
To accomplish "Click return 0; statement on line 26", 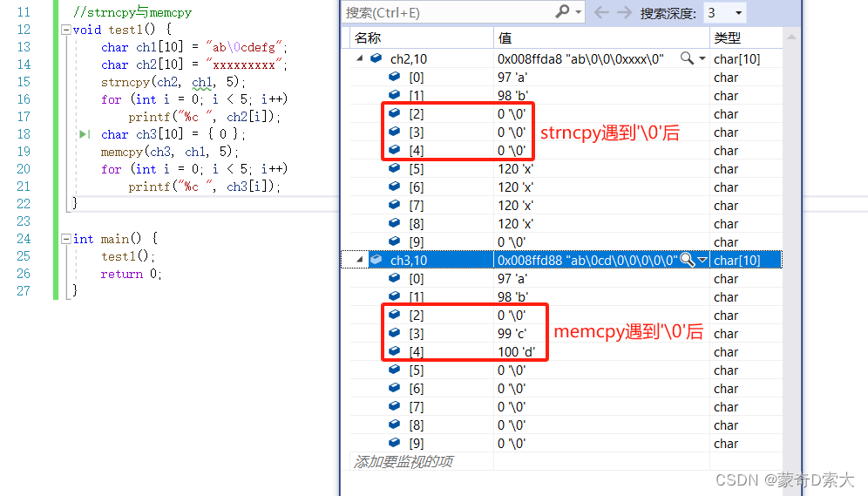I will coord(132,274).
